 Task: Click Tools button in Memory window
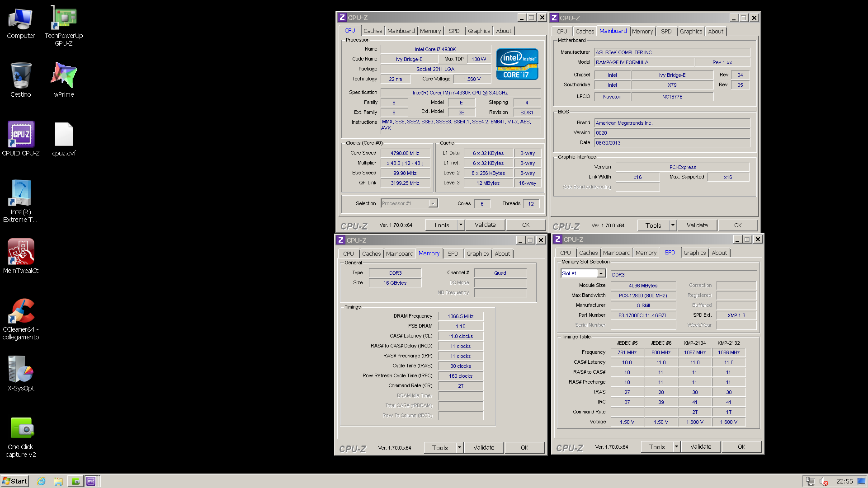coord(440,447)
